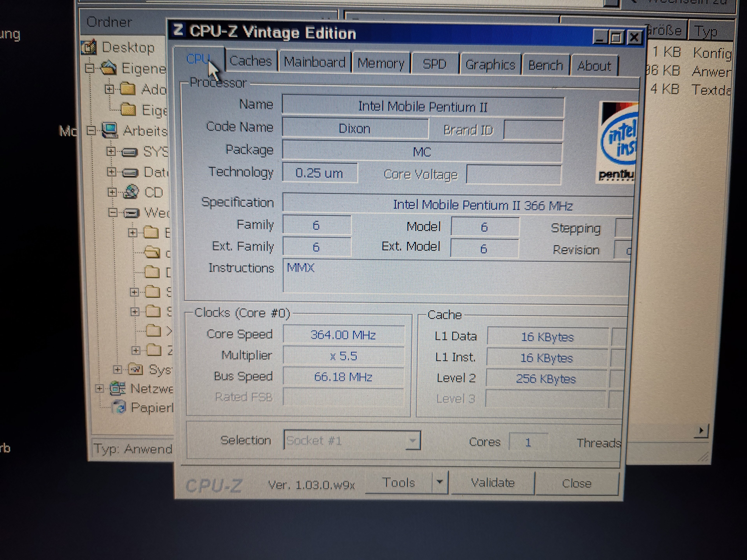Click the Core Speed value 364.00 MHz

click(x=343, y=335)
